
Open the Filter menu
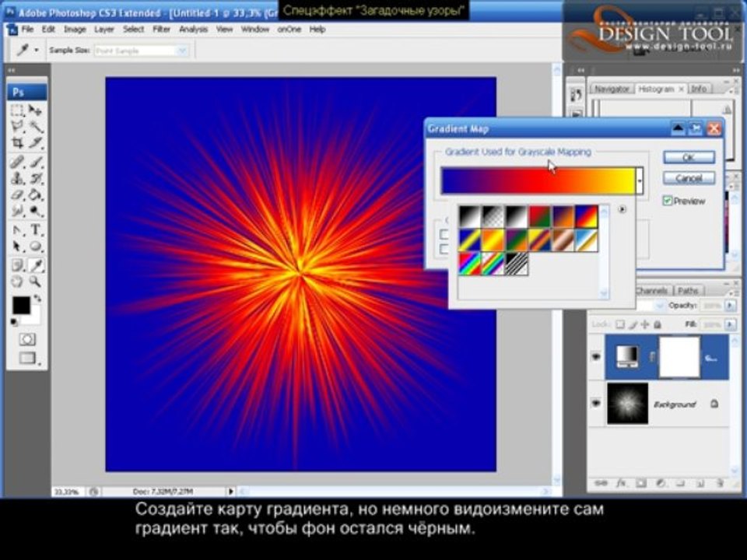[162, 30]
